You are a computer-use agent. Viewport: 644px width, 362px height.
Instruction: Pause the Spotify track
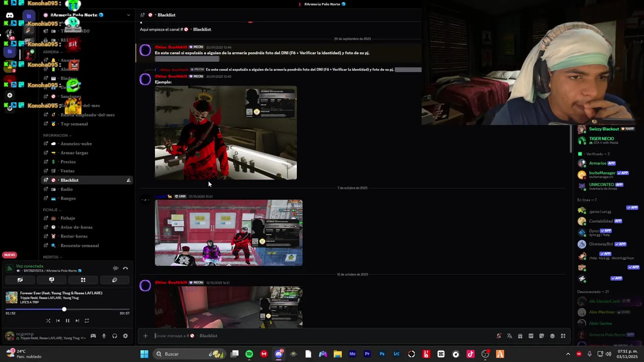67,321
